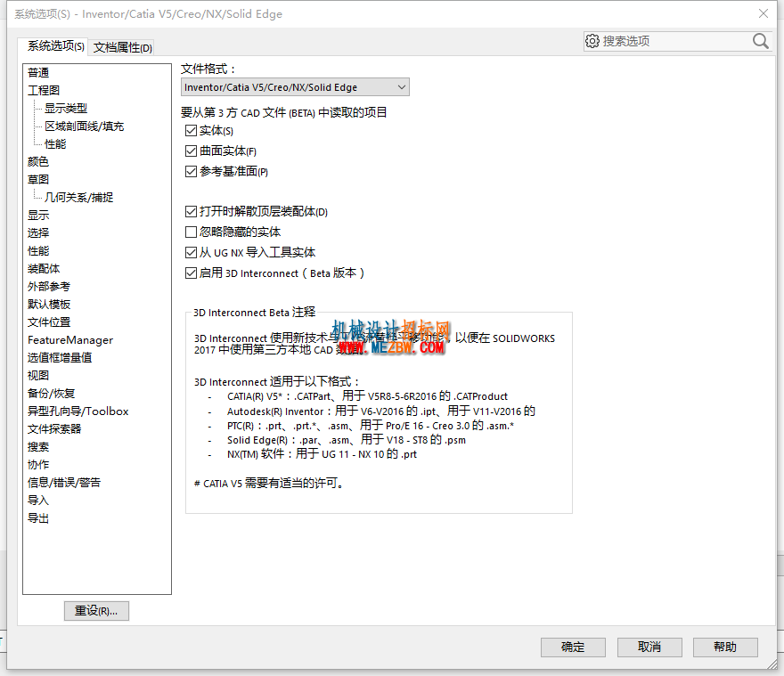Click the 取消 button
Screen dimensions: 784x676
[649, 647]
